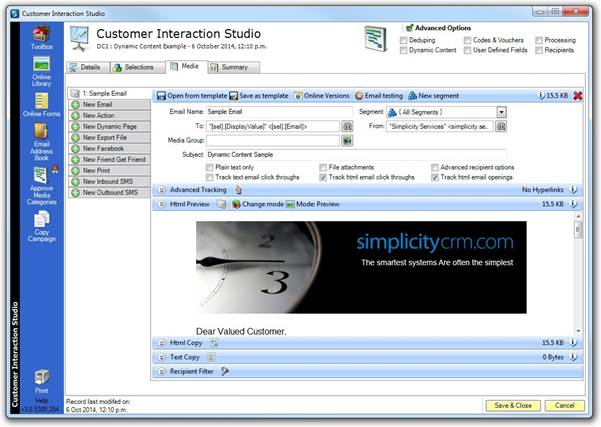601x427 pixels.
Task: Switch to the Summary tab
Action: click(x=234, y=67)
